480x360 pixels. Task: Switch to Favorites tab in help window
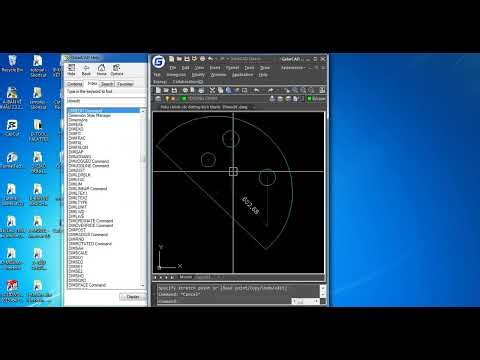(125, 84)
